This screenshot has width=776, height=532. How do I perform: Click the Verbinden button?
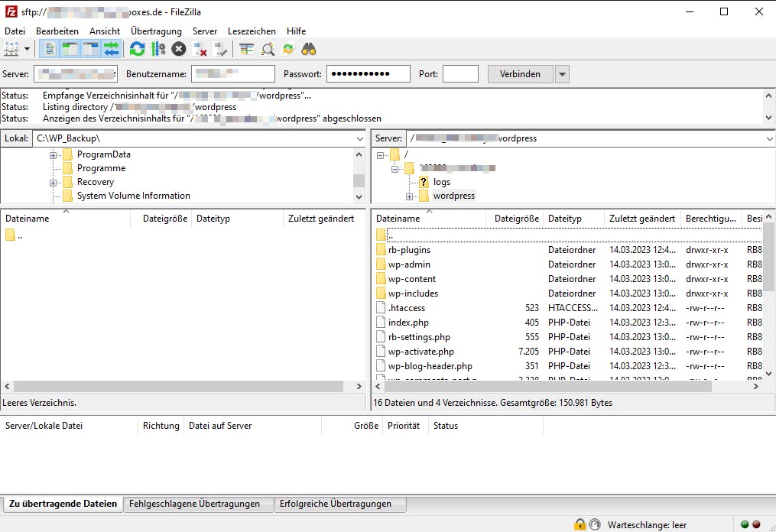[520, 73]
